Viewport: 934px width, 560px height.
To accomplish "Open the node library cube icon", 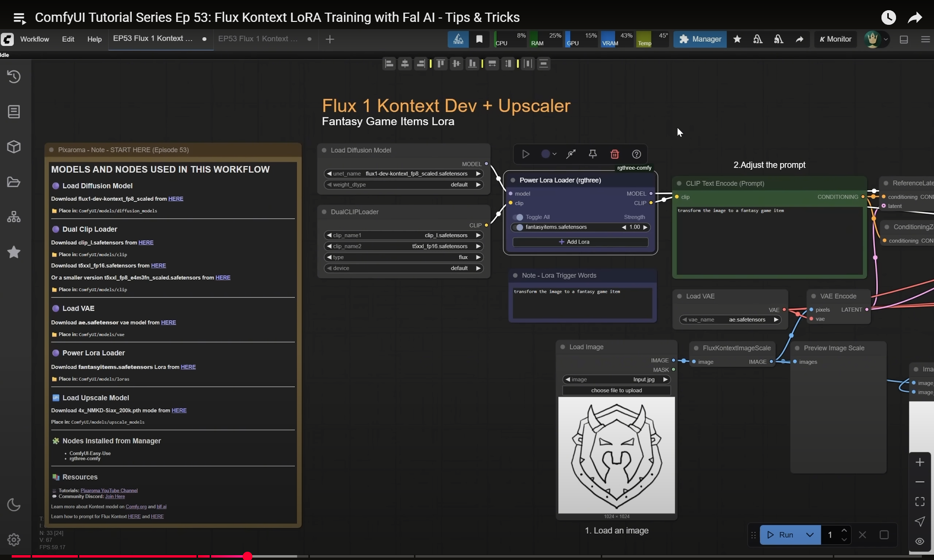I will point(14,146).
